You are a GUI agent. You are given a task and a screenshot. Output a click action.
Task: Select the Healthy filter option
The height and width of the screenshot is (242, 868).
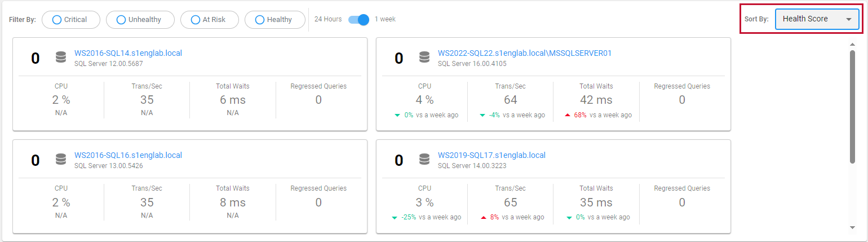click(274, 20)
